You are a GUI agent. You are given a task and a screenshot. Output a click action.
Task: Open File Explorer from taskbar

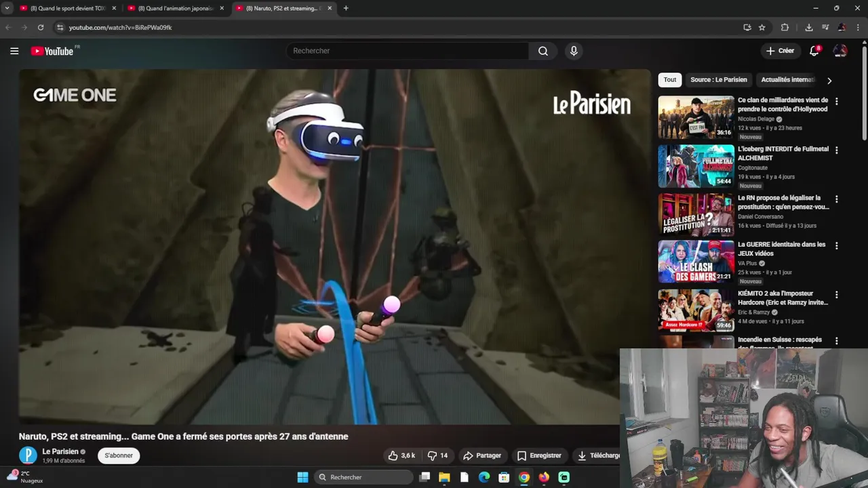point(444,477)
